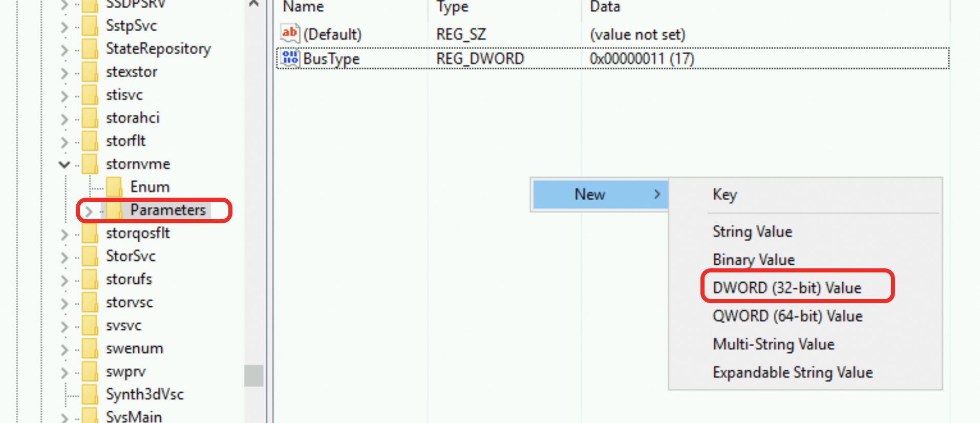Select the StateRepository tree label

(158, 49)
